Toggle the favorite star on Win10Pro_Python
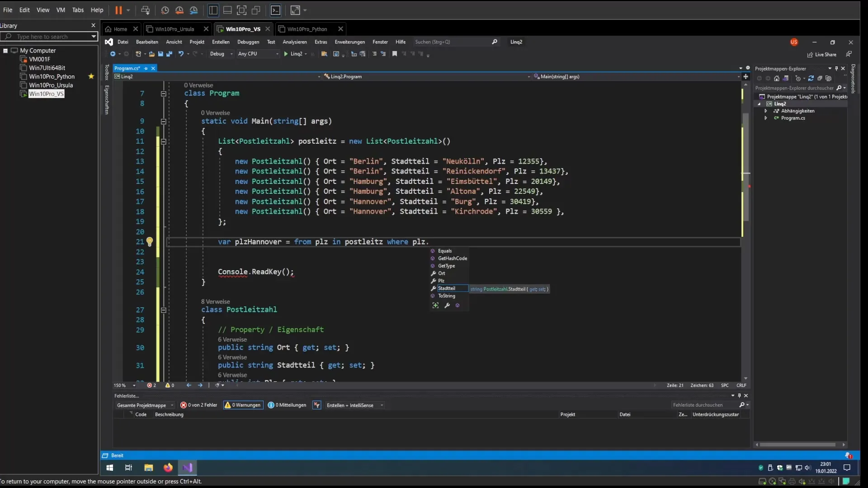The height and width of the screenshot is (488, 868). coord(91,76)
